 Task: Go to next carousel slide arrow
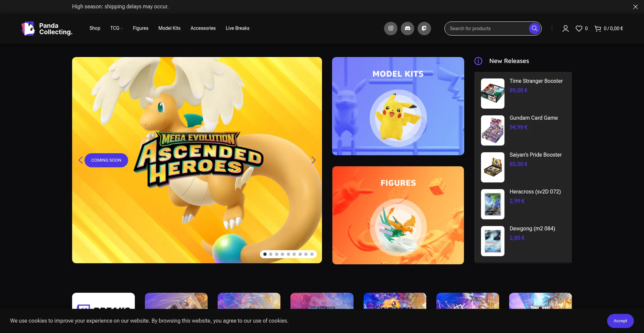click(313, 160)
